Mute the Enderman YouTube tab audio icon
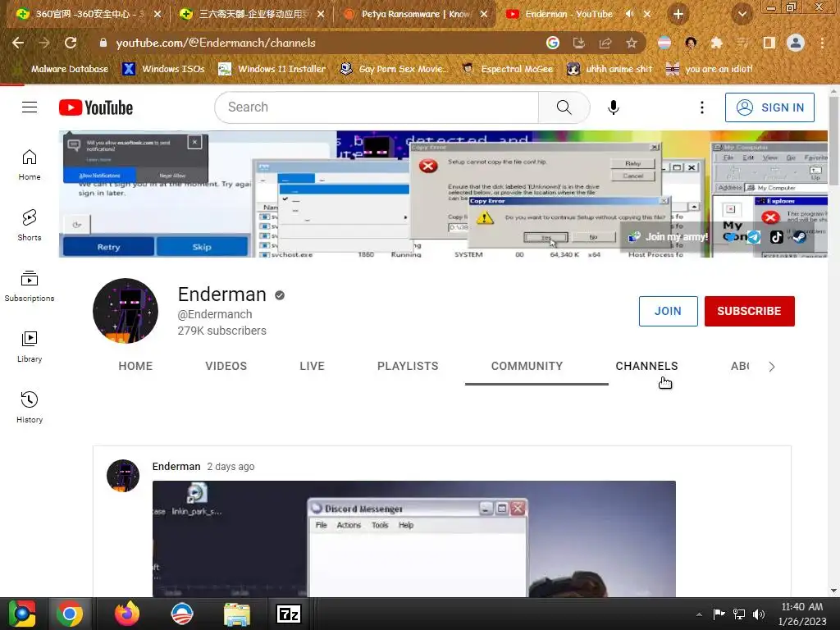This screenshot has height=630, width=840. [629, 14]
